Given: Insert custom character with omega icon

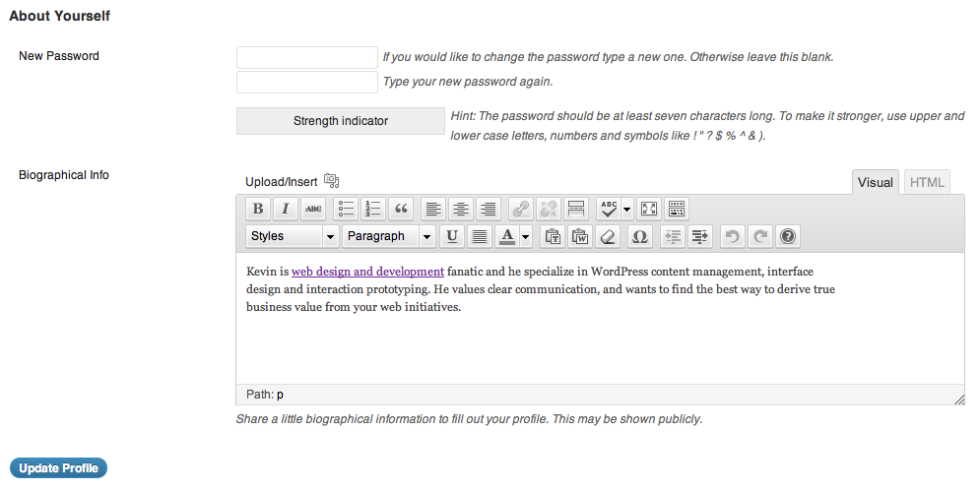Looking at the screenshot, I should [x=639, y=236].
